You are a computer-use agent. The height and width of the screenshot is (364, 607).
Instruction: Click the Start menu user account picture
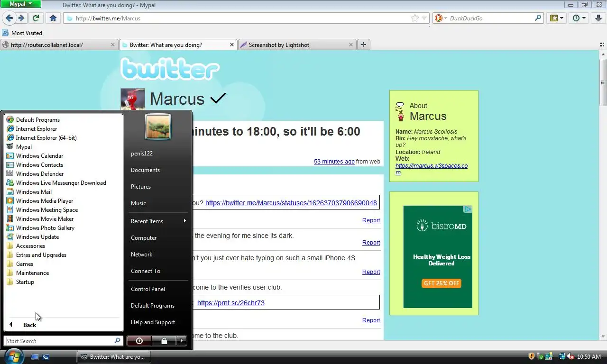(x=158, y=127)
